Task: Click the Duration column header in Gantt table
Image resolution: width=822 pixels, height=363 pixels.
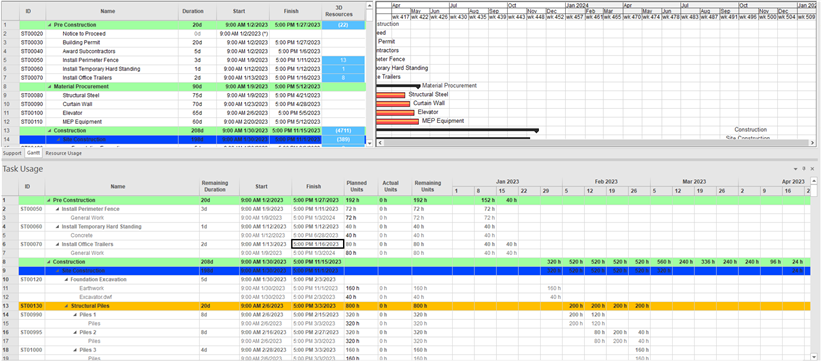Action: click(x=193, y=11)
